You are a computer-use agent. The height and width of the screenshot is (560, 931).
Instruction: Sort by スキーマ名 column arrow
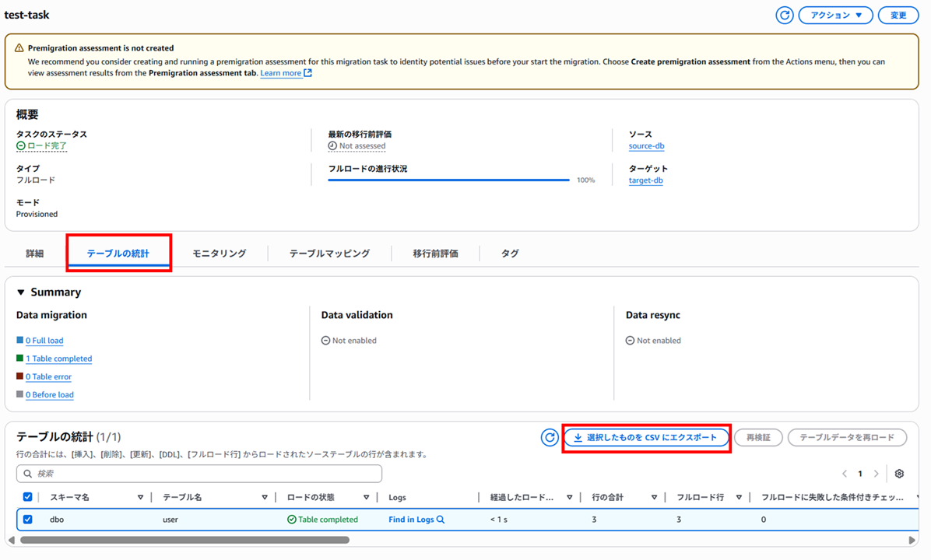click(x=140, y=498)
